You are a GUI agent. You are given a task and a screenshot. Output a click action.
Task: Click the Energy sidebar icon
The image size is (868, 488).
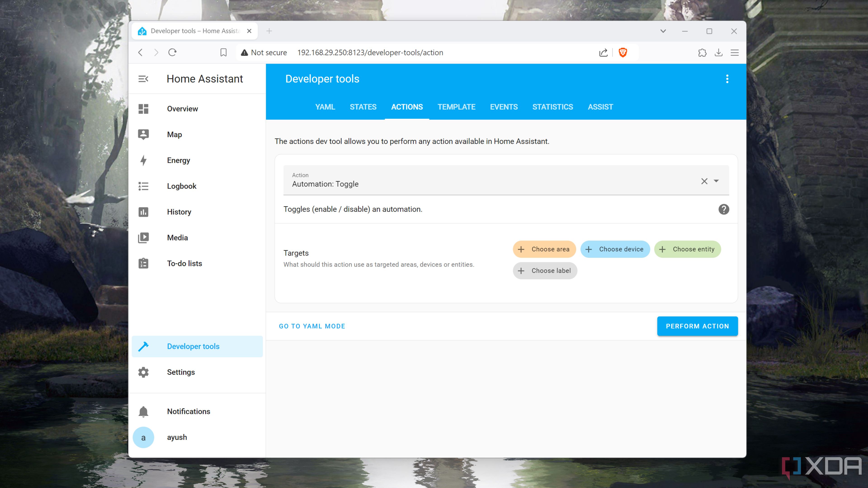pos(143,160)
